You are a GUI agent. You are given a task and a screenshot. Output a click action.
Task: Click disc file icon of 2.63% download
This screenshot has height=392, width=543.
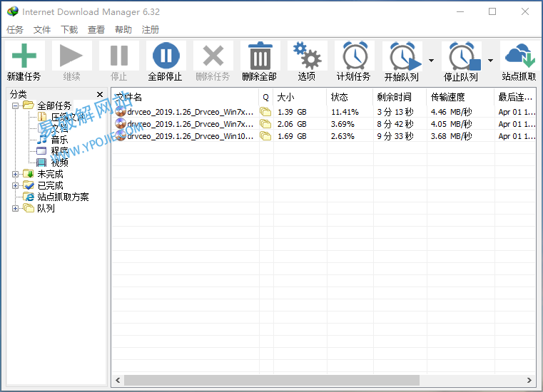pyautogui.click(x=121, y=136)
